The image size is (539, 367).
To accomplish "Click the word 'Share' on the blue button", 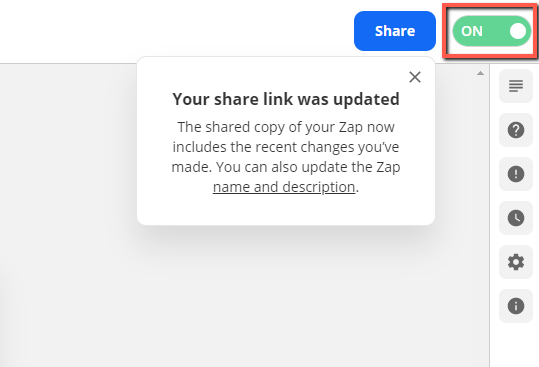I will [x=395, y=31].
